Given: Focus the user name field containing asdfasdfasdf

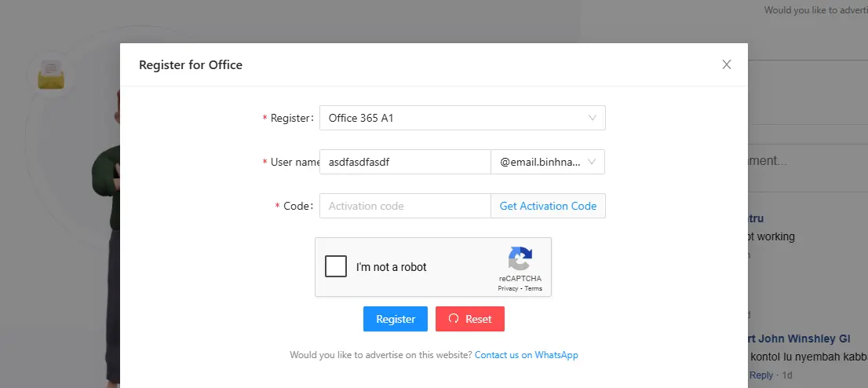Looking at the screenshot, I should click(405, 162).
